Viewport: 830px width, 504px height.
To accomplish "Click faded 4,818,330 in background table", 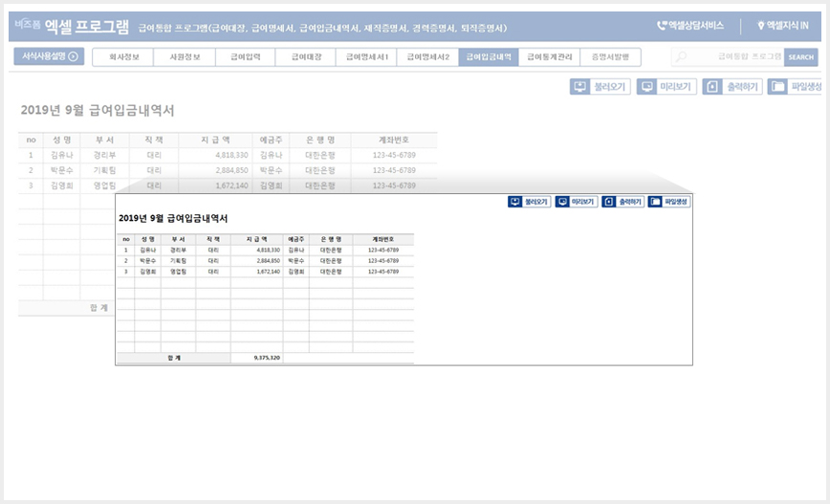I will pyautogui.click(x=231, y=155).
